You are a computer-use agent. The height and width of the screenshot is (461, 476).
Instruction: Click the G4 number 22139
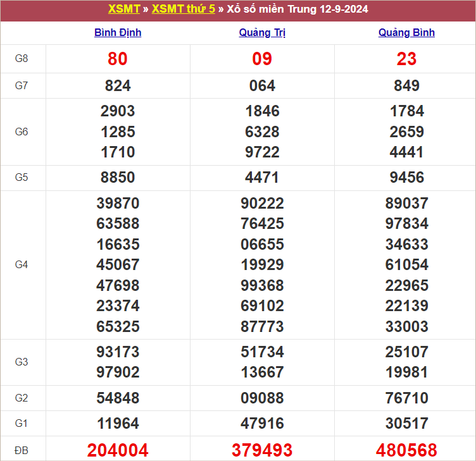406,305
